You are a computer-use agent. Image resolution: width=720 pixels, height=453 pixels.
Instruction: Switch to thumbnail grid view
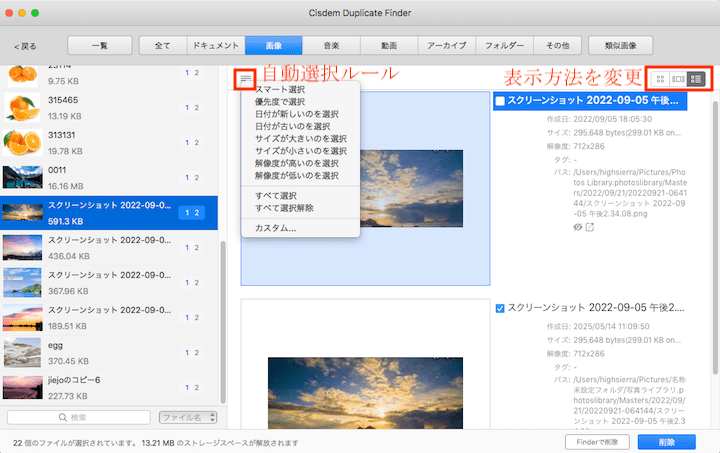click(660, 78)
